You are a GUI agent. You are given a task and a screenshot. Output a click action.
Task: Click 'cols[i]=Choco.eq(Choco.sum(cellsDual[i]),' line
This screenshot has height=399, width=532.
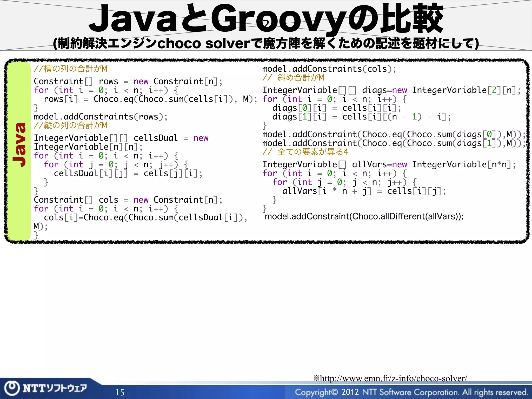pos(145,217)
